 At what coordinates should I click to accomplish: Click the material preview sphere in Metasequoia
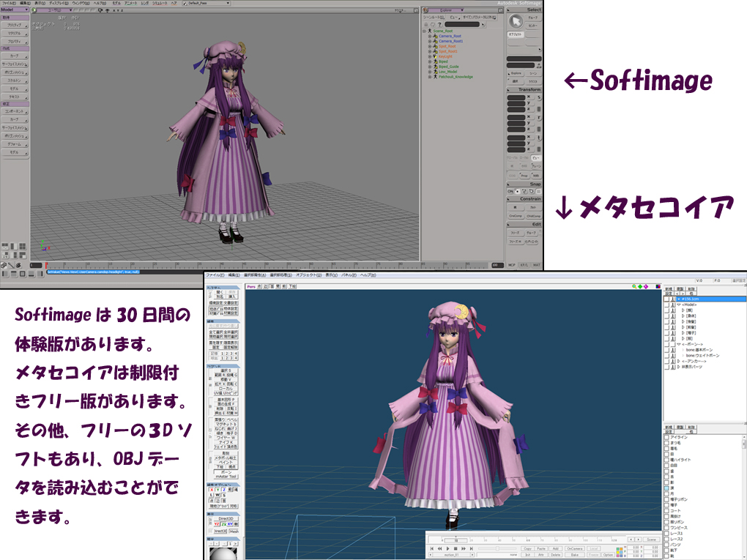click(223, 554)
